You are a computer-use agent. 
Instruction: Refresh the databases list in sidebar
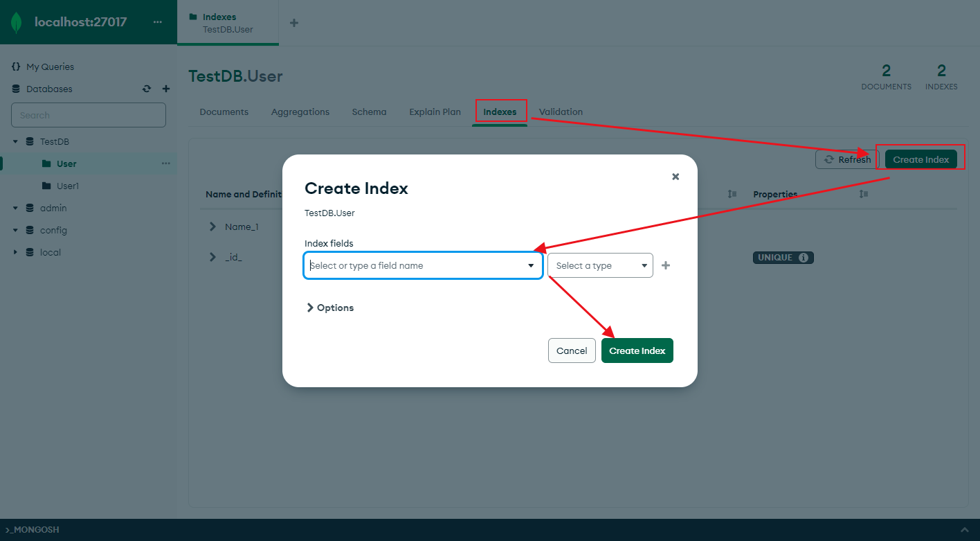147,89
